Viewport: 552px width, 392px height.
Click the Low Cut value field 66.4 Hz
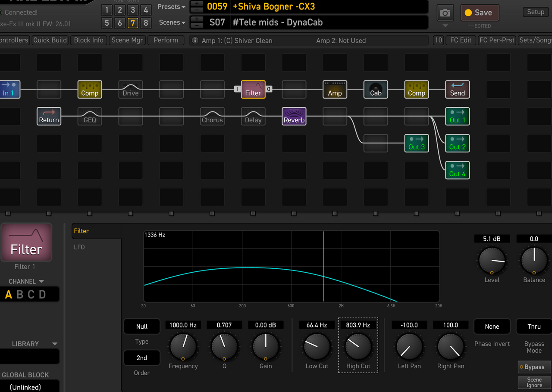tap(317, 325)
